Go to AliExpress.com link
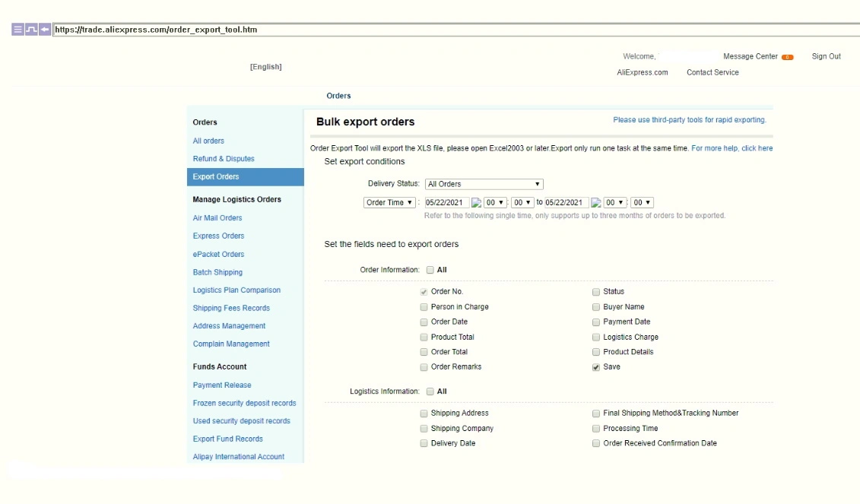 click(643, 72)
